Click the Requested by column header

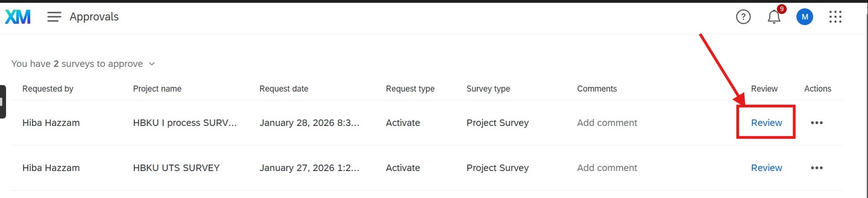[x=48, y=89]
